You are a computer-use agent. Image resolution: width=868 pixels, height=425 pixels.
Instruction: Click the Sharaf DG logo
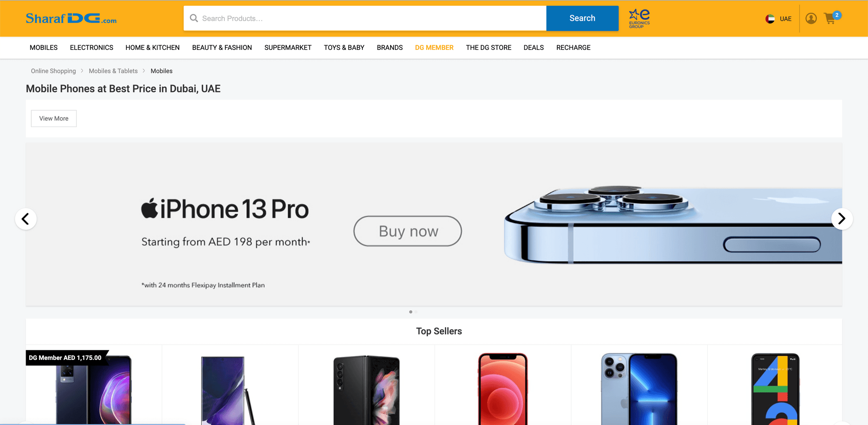[x=71, y=19]
